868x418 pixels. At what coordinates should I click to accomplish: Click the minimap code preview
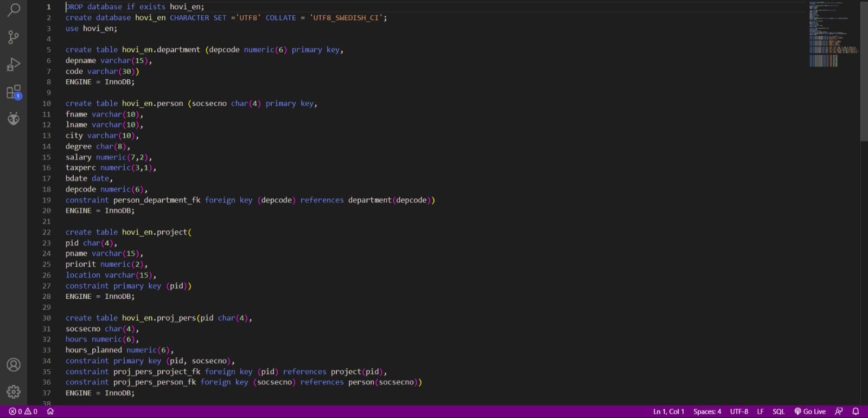click(x=833, y=34)
